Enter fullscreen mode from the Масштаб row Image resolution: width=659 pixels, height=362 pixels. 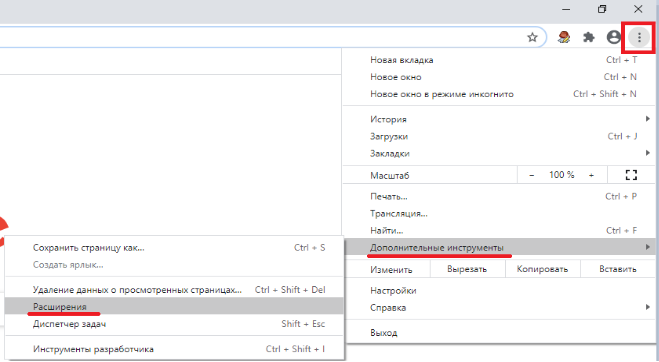point(631,175)
